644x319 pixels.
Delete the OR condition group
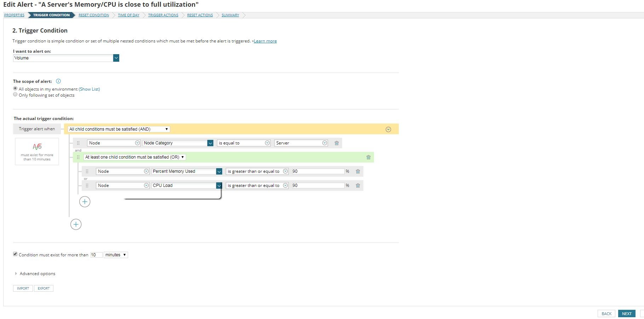click(x=368, y=157)
